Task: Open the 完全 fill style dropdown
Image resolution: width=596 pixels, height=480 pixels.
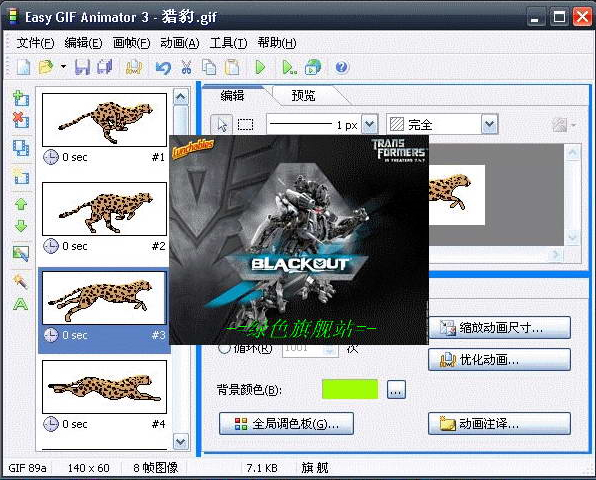Action: pos(490,124)
